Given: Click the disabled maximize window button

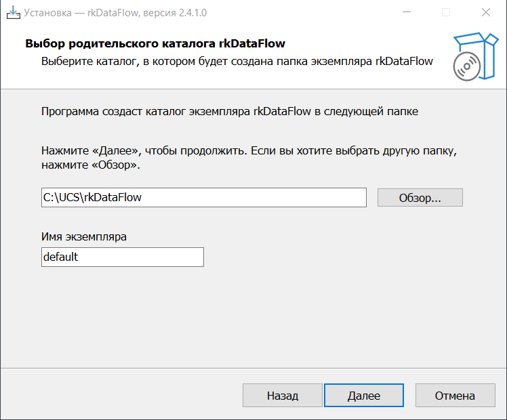Looking at the screenshot, I should click(x=446, y=12).
